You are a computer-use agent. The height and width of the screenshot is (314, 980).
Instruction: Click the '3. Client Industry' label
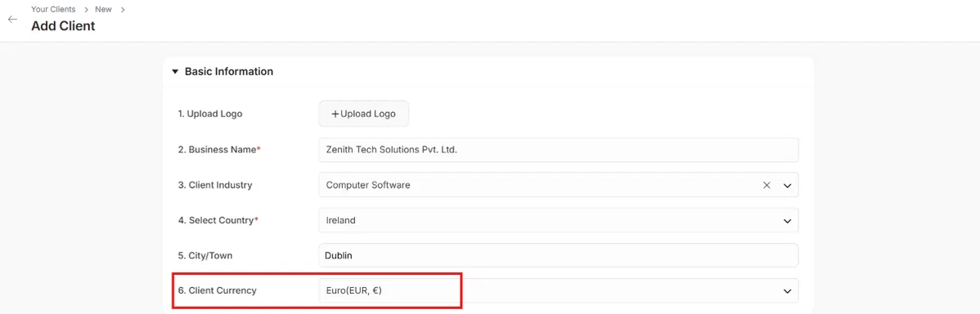tap(215, 186)
